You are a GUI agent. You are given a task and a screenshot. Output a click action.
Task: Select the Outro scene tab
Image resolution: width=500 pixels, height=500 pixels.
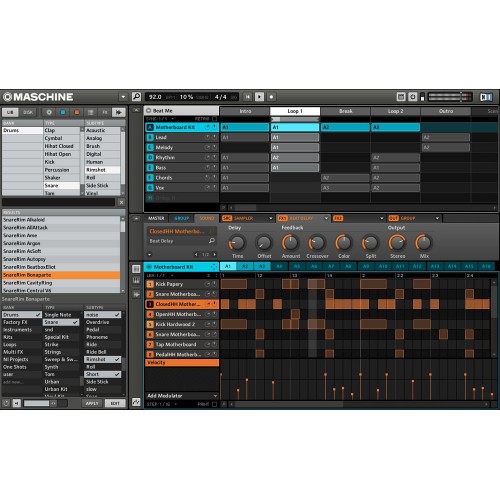pos(446,111)
